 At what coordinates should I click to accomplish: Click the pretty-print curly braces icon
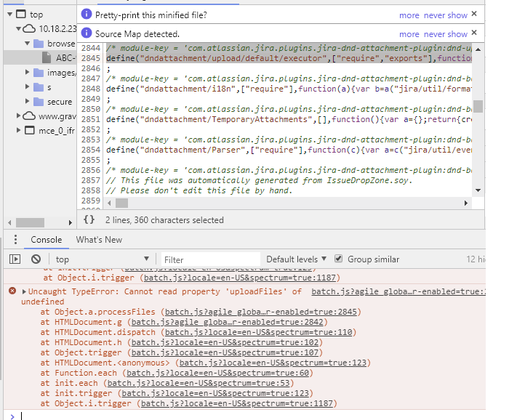pyautogui.click(x=89, y=220)
